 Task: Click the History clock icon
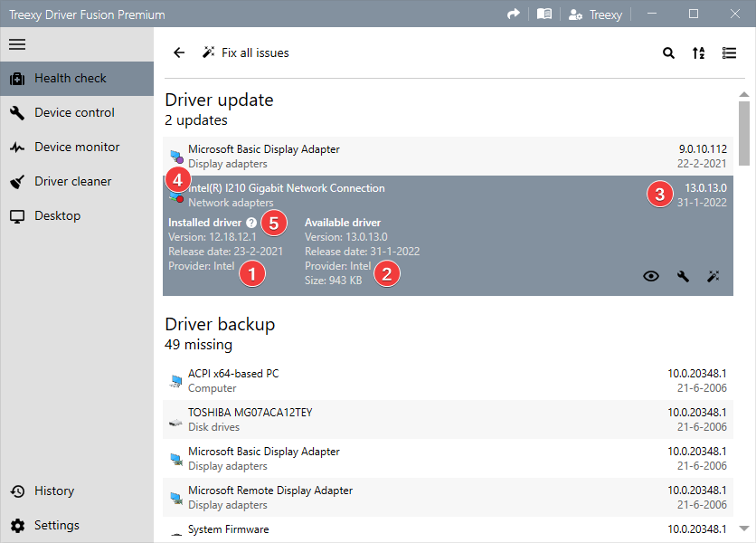(x=17, y=491)
